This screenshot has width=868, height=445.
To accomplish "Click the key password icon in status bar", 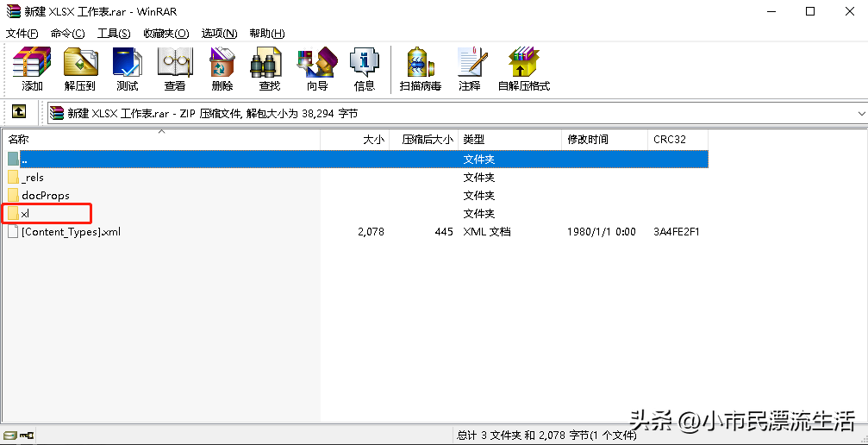I will point(27,436).
